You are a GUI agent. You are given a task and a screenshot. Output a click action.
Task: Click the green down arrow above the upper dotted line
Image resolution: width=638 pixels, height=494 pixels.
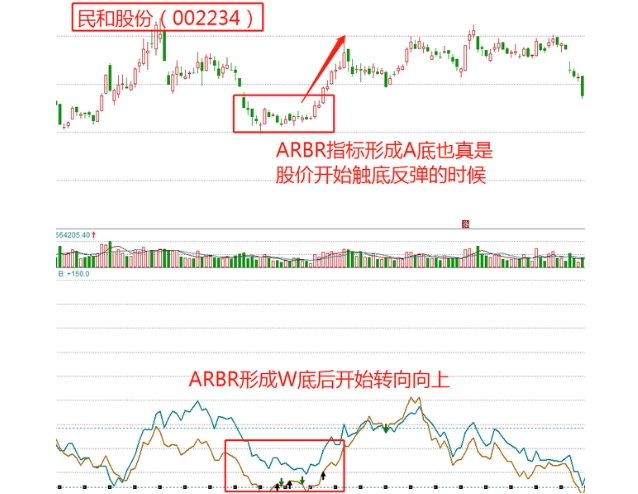[x=386, y=428]
